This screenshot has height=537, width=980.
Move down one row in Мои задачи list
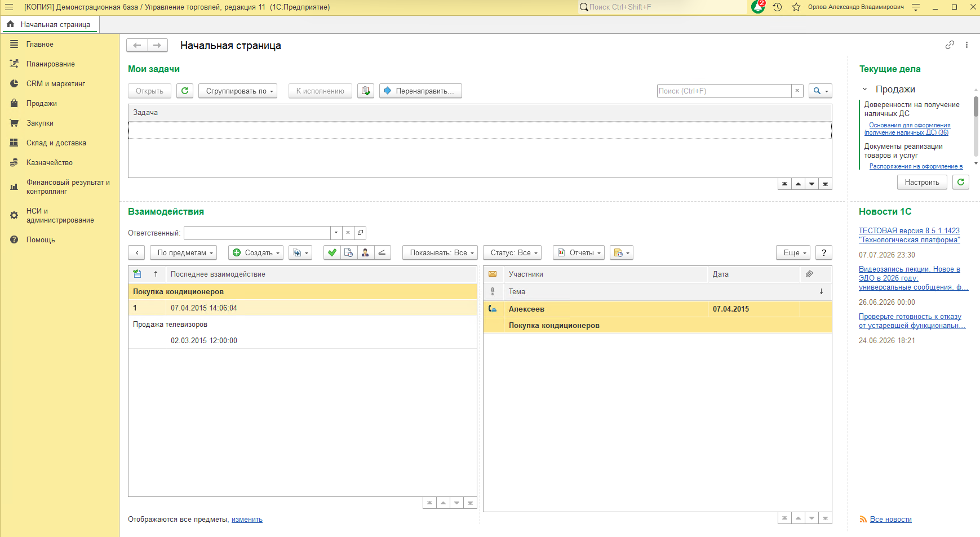pyautogui.click(x=812, y=184)
